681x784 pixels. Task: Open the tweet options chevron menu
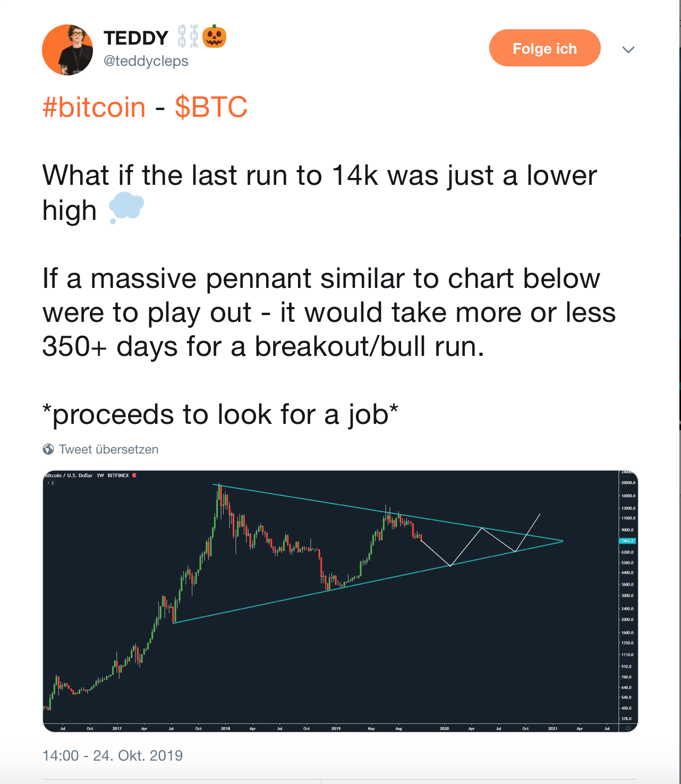pyautogui.click(x=628, y=49)
